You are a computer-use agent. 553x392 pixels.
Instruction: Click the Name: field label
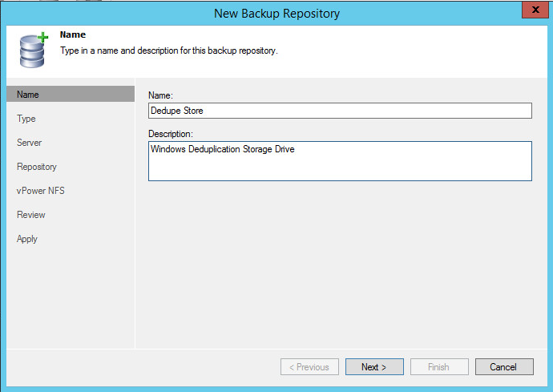[160, 95]
